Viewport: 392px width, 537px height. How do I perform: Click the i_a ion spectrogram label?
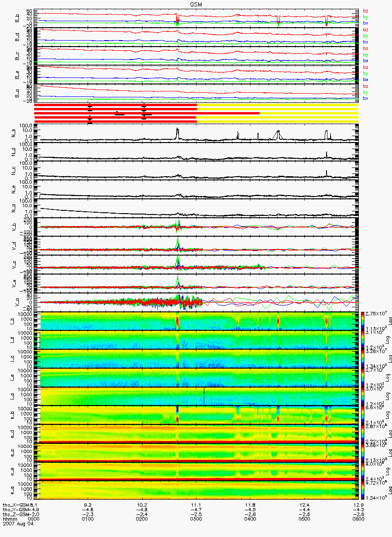click(x=12, y=396)
